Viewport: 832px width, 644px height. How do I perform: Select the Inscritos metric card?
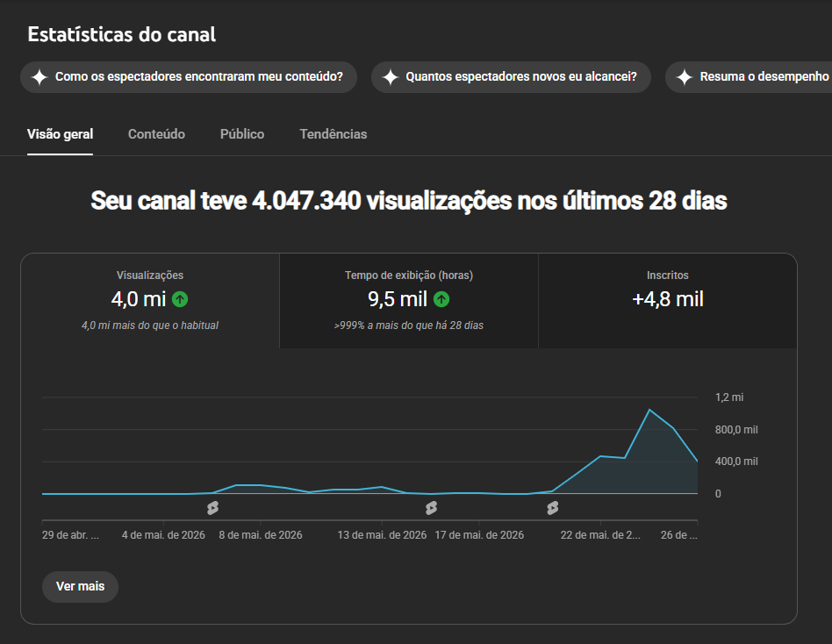click(x=668, y=301)
